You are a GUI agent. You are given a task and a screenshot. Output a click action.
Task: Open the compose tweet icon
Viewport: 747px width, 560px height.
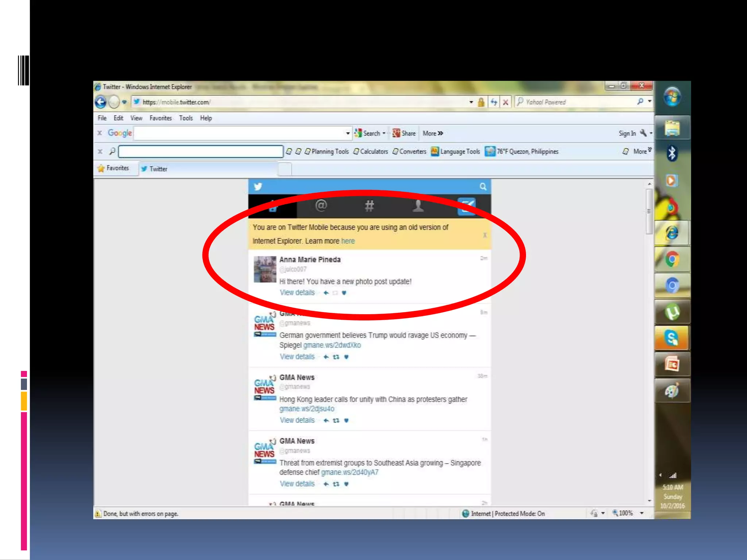(467, 206)
